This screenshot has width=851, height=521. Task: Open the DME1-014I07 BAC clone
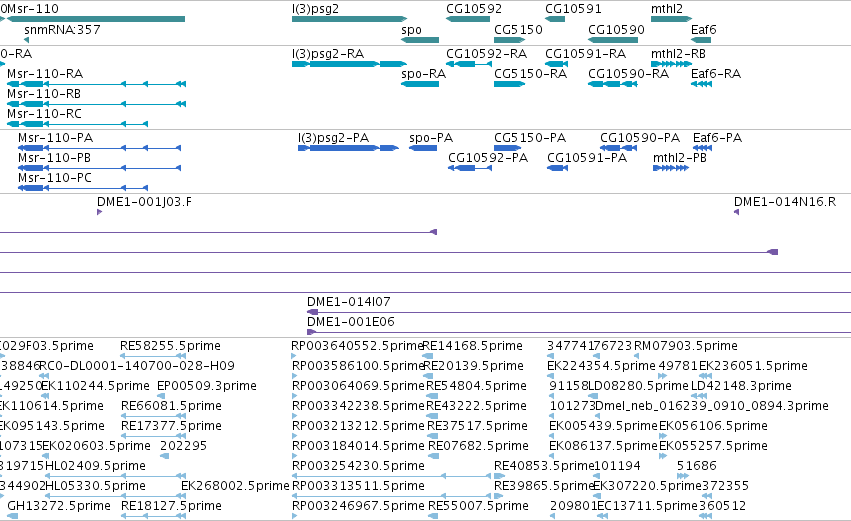[579, 312]
